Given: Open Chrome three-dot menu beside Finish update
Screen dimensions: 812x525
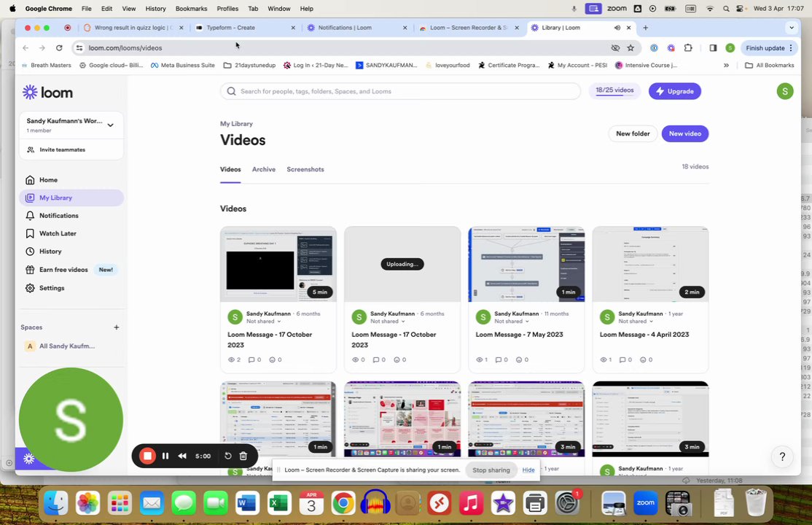Looking at the screenshot, I should pyautogui.click(x=791, y=47).
